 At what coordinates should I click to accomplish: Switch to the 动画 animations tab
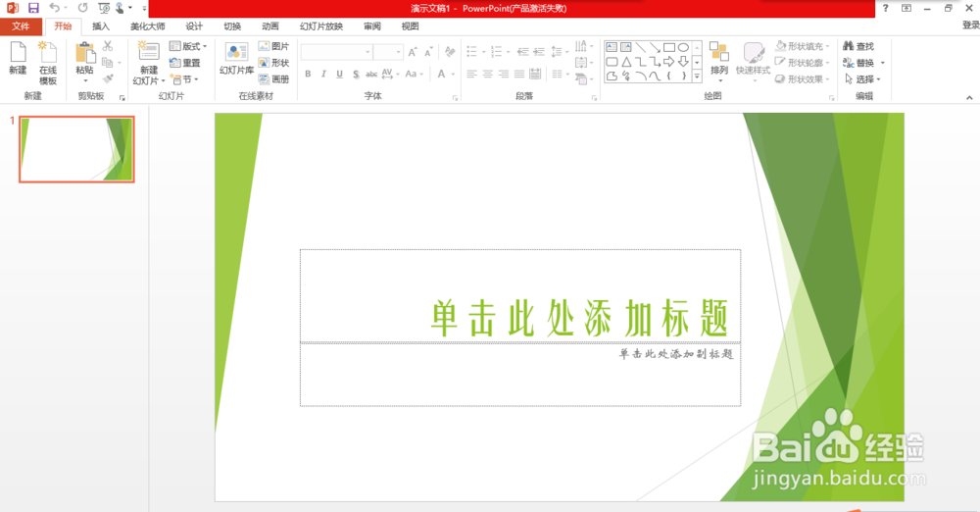(x=270, y=26)
